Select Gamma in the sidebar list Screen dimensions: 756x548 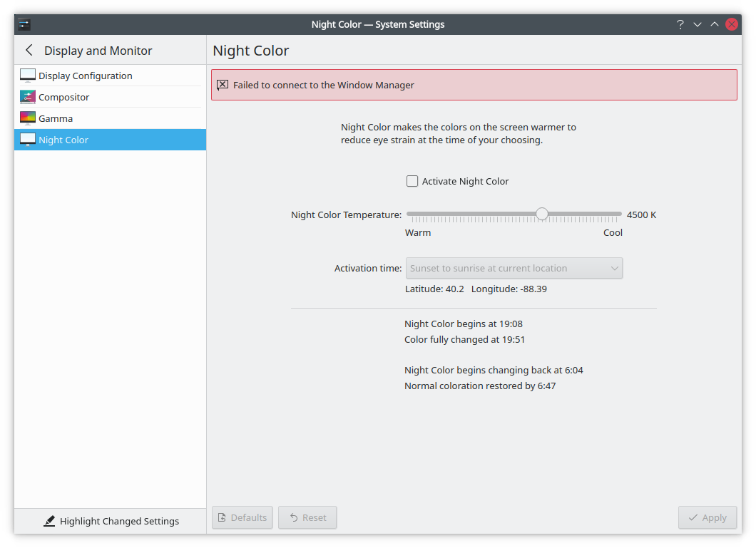point(110,118)
